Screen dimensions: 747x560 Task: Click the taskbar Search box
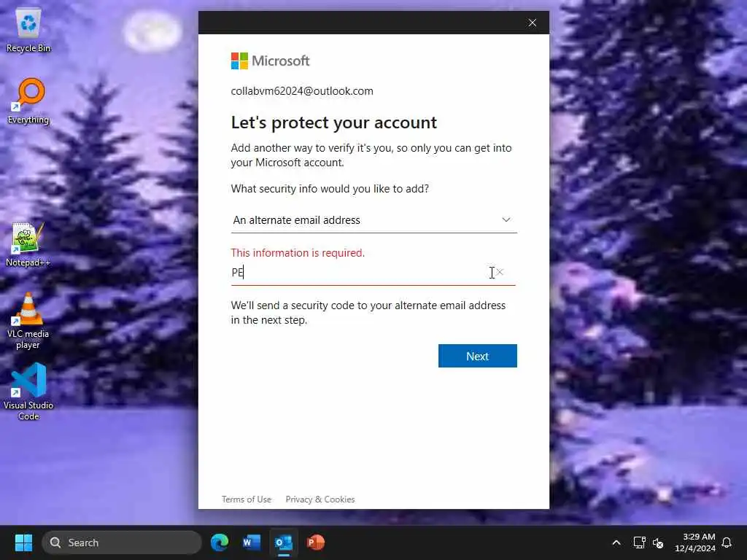coord(122,542)
